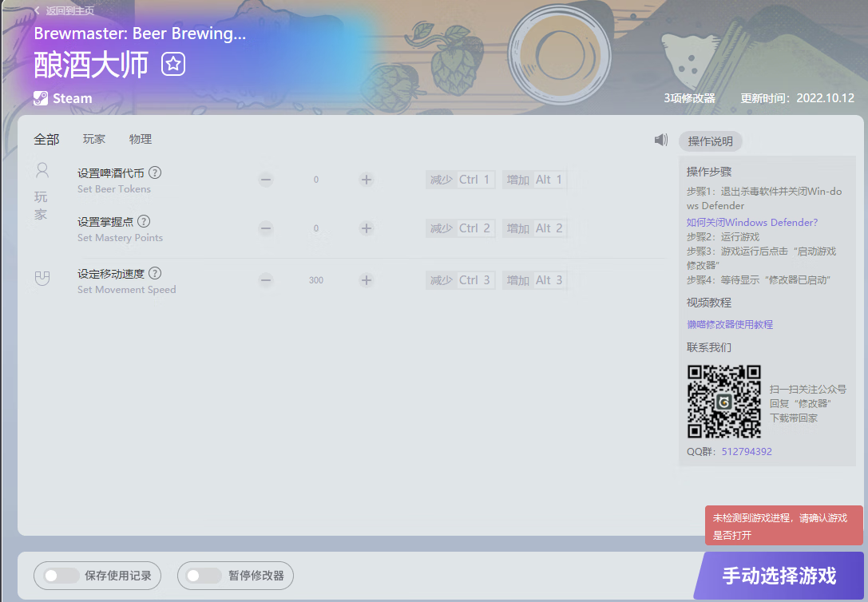The height and width of the screenshot is (602, 868).
Task: Toggle the 保存使用记录 switch
Action: tap(61, 576)
